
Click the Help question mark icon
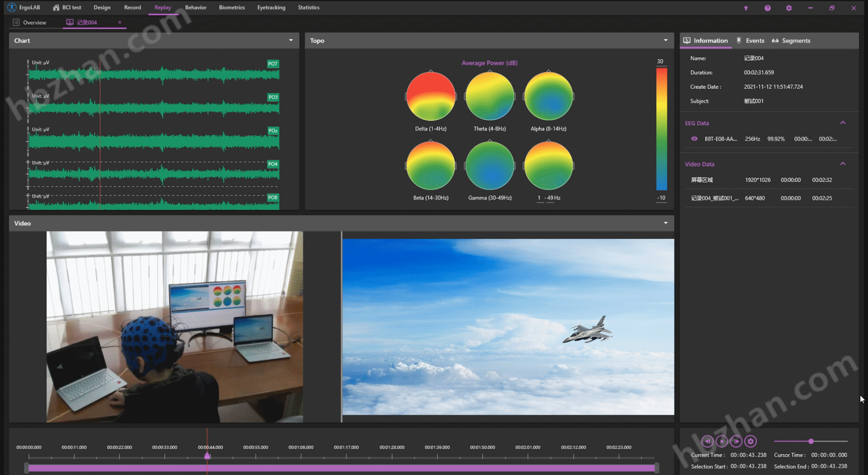(767, 8)
